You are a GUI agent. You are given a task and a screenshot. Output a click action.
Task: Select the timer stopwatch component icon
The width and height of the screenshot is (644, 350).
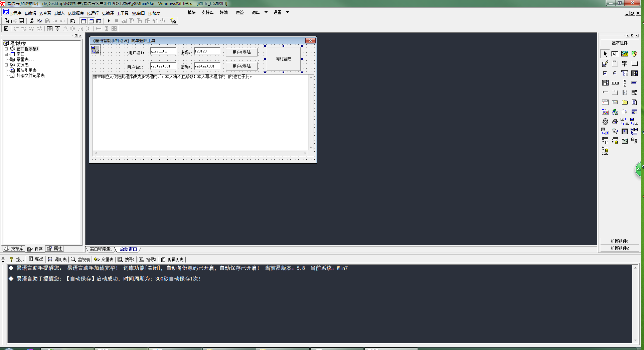(605, 122)
